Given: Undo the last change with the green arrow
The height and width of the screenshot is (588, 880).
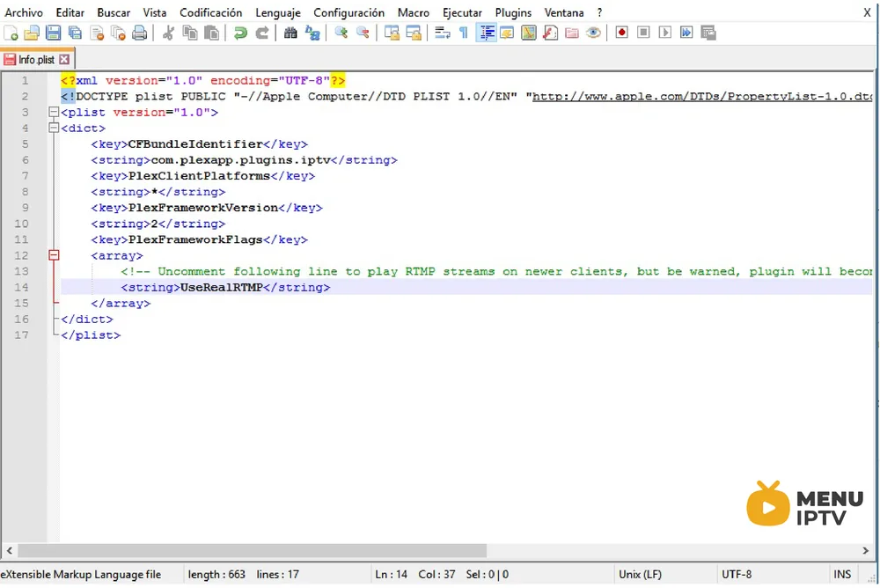Looking at the screenshot, I should (241, 33).
